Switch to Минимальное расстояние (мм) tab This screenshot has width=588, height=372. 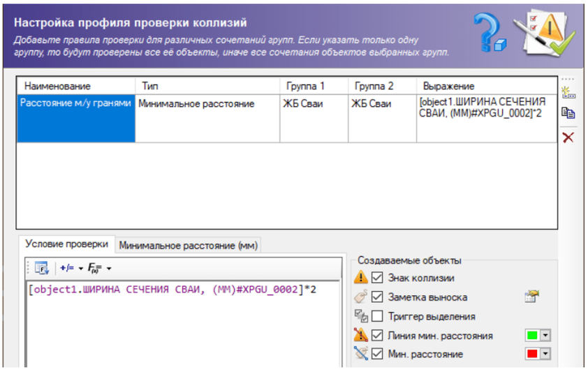187,245
